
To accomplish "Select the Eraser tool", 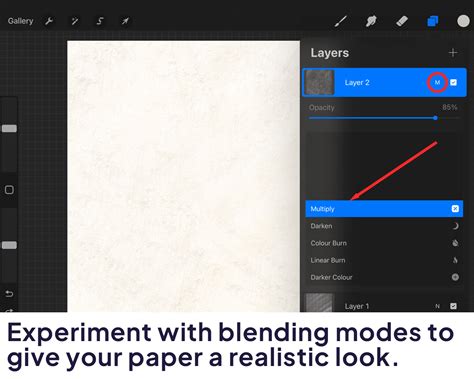I will (402, 21).
